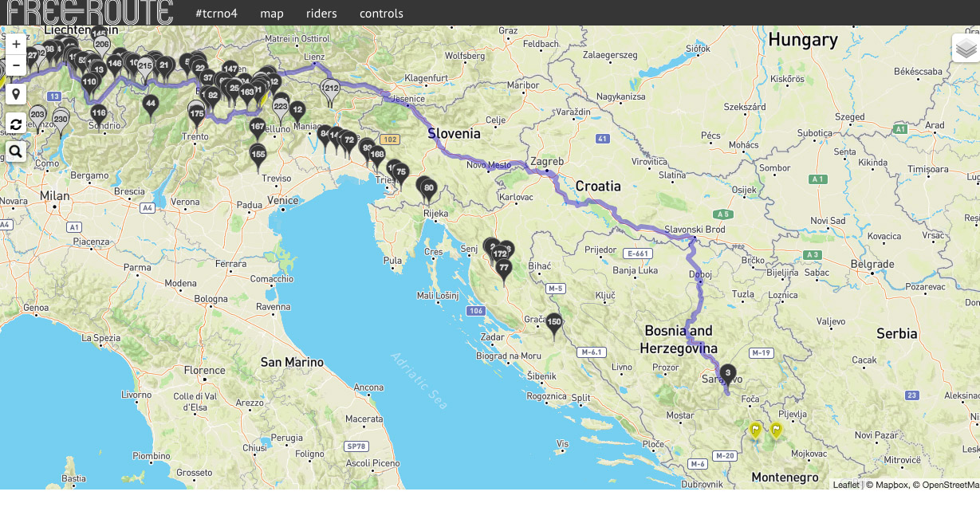The image size is (980, 519).
Task: Refresh rider positions with reload icon
Action: (16, 124)
